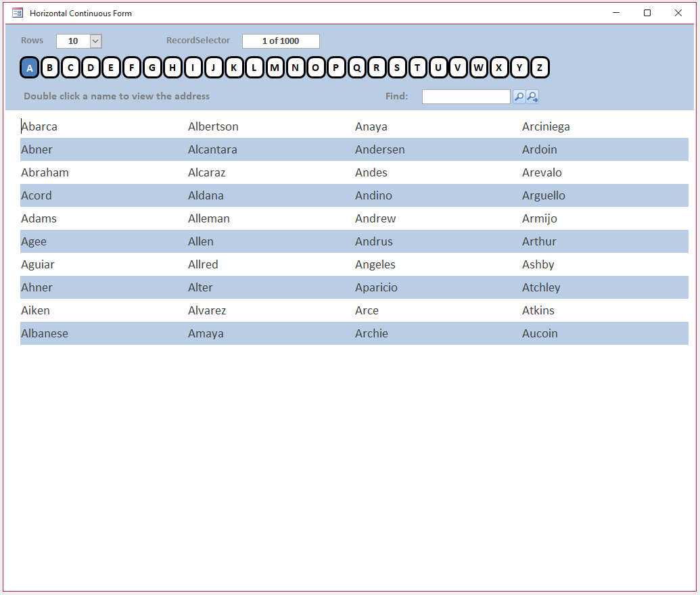700x595 pixels.
Task: Click the Allen entry
Action: click(201, 241)
